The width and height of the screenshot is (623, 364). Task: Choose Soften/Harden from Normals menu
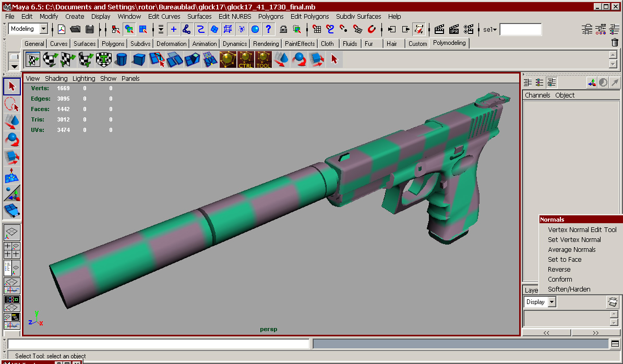pos(569,289)
